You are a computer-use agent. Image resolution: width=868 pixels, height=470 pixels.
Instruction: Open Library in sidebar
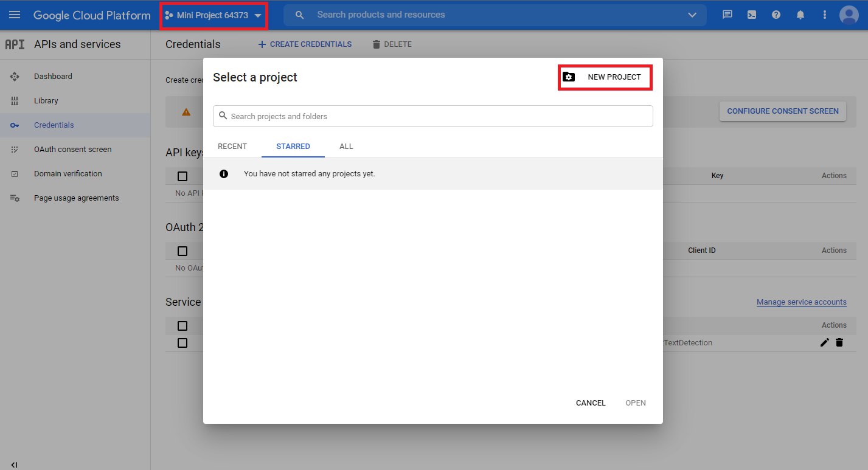point(46,101)
